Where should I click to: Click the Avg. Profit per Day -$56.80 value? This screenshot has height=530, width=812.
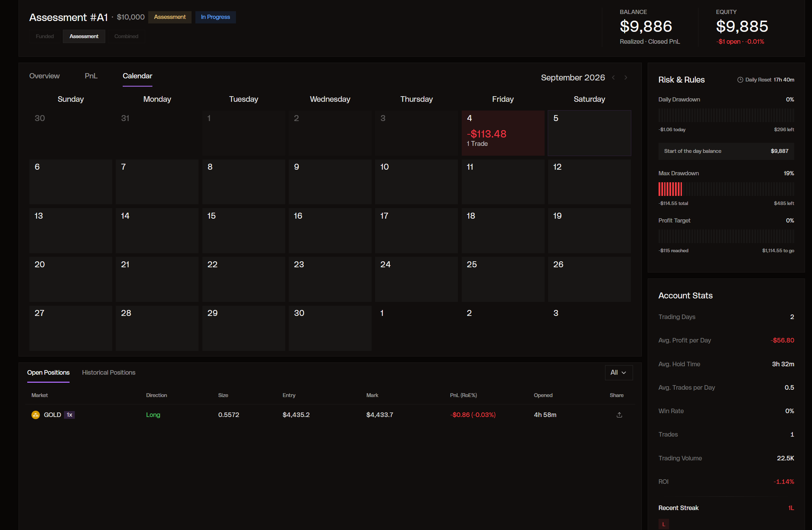coord(782,340)
